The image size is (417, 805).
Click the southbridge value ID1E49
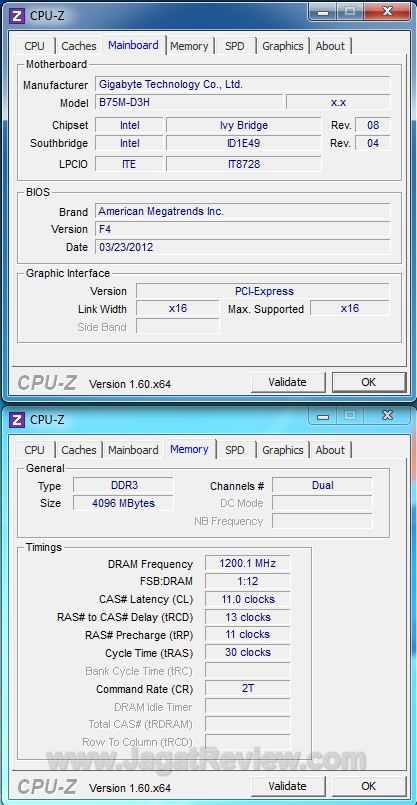[243, 143]
